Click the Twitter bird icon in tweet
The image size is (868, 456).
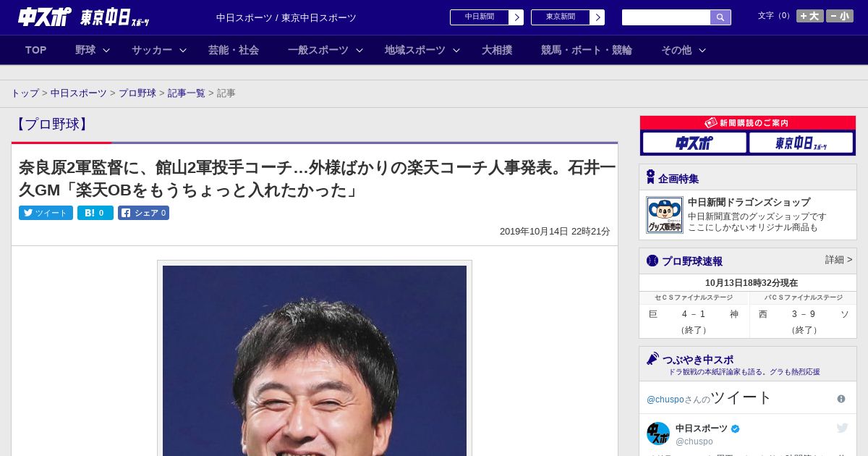pyautogui.click(x=842, y=428)
